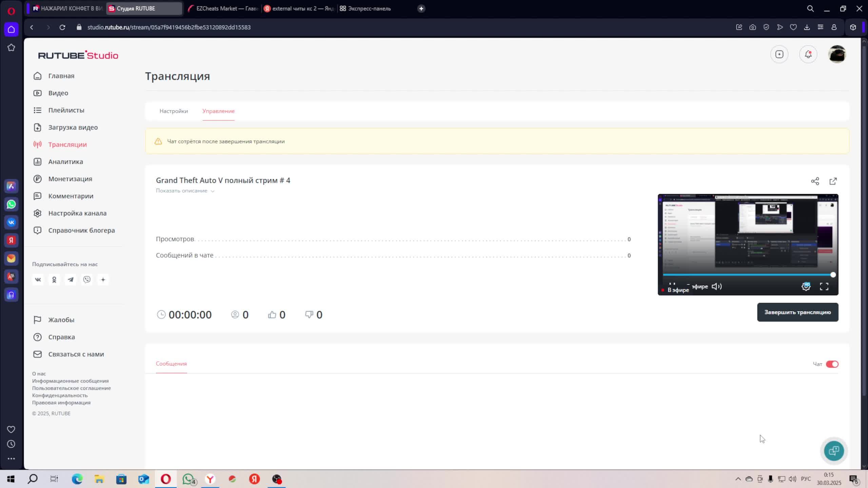
Task: Click Завершить трансляцию button
Action: 797,312
